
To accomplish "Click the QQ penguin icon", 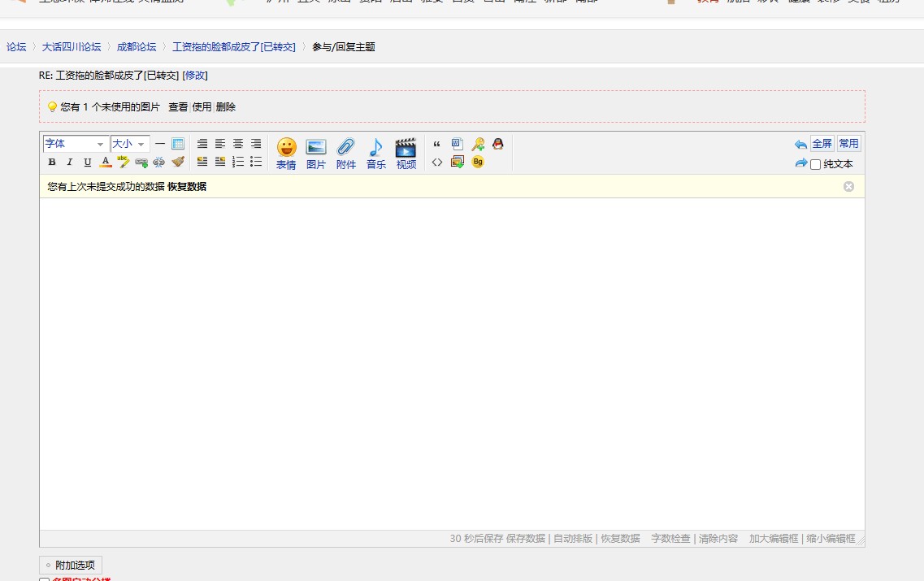I will click(498, 144).
